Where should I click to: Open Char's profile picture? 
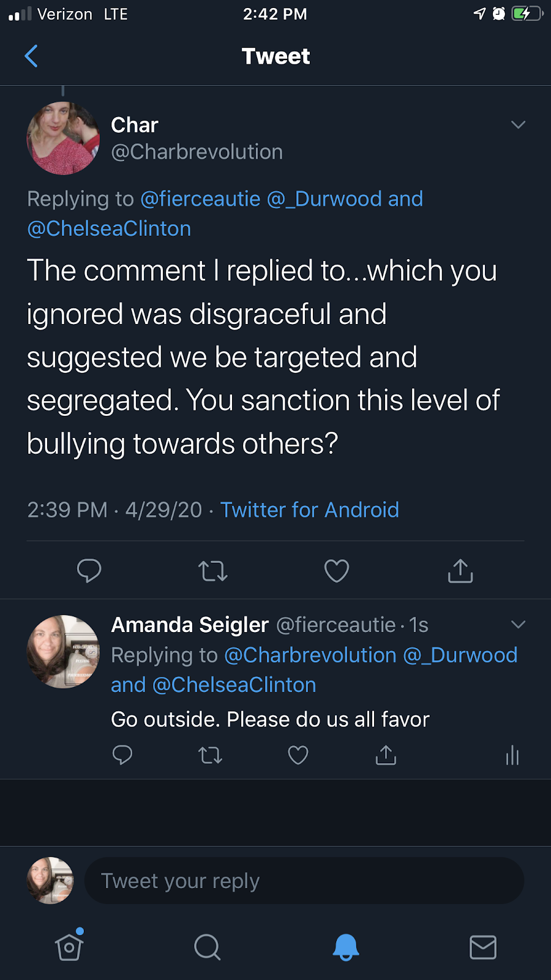[63, 138]
